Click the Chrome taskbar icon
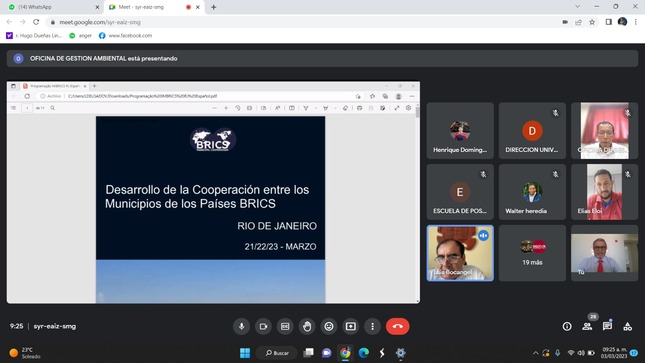 click(x=345, y=353)
